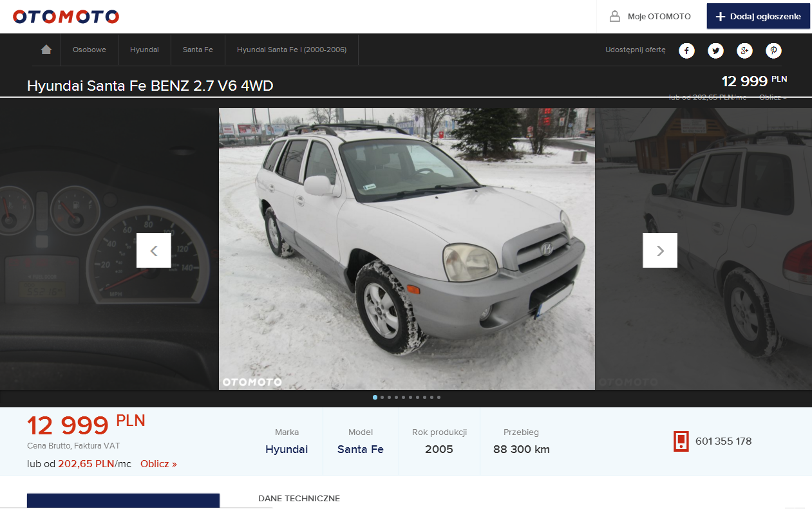Click the Przebieg label
The height and width of the screenshot is (509, 812).
coord(522,432)
